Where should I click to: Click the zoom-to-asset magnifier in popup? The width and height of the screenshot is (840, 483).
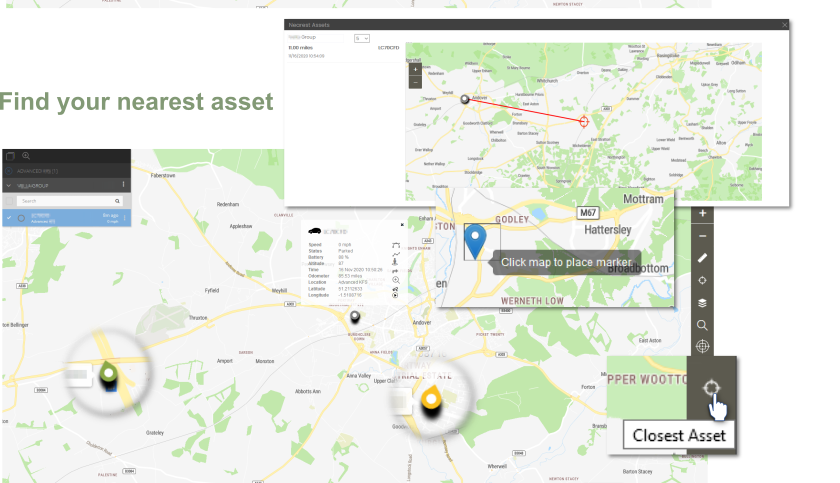click(396, 280)
